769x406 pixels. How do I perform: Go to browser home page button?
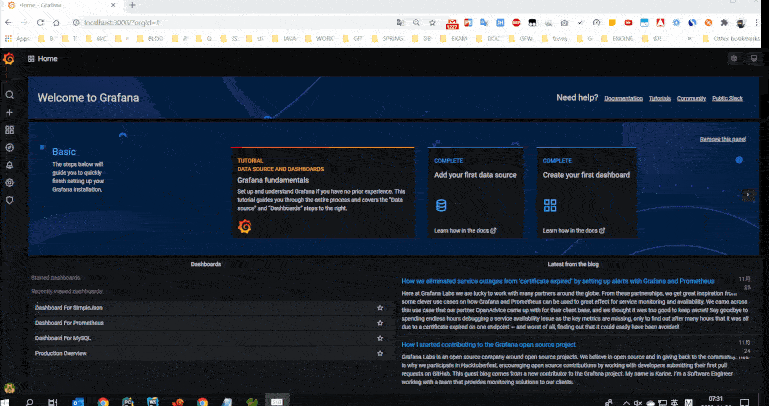pyautogui.click(x=56, y=23)
